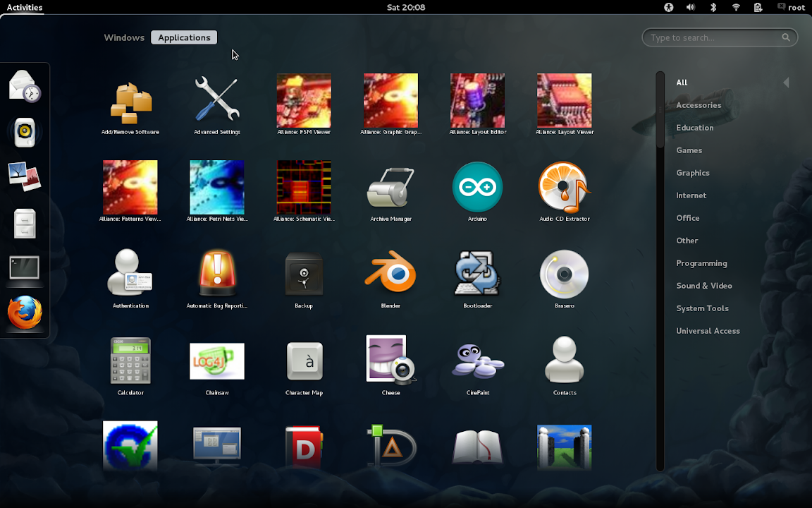Image resolution: width=812 pixels, height=508 pixels.
Task: Filter by Education category
Action: pyautogui.click(x=694, y=128)
